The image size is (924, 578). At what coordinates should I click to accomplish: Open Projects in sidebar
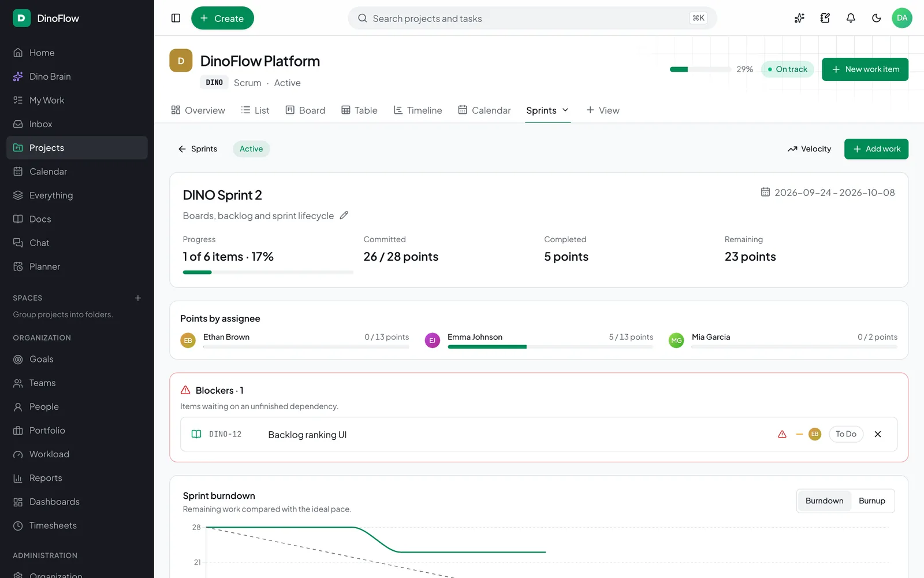(x=77, y=147)
